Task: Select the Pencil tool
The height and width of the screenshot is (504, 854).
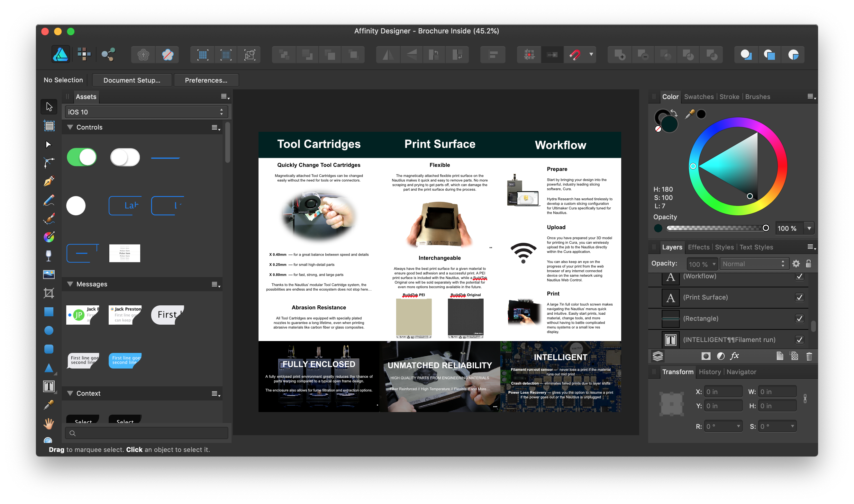Action: pos(49,200)
